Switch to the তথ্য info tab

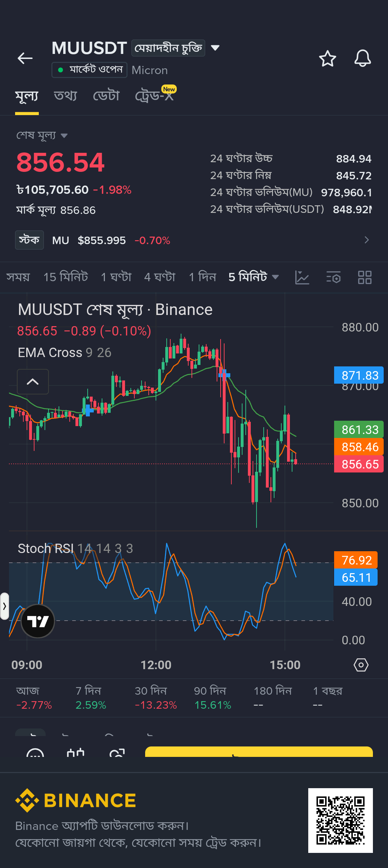(x=65, y=96)
